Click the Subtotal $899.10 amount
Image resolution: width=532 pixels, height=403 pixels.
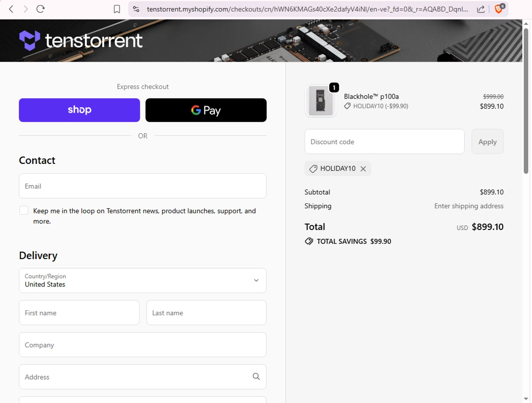(492, 192)
